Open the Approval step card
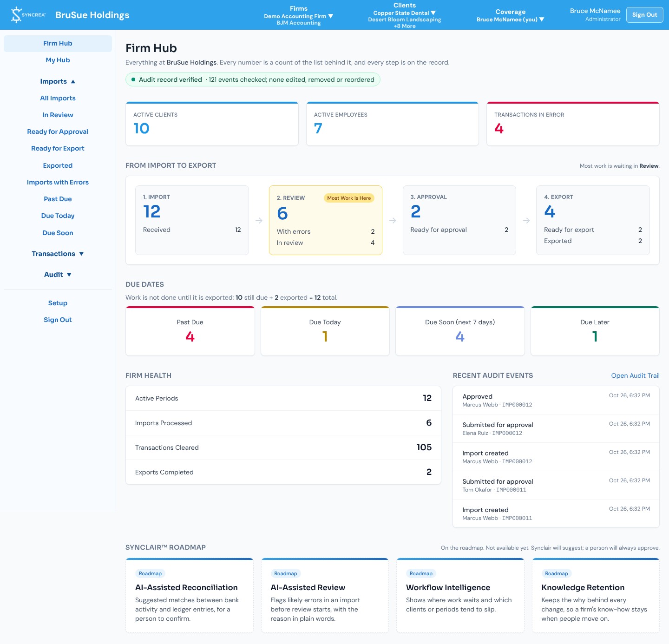This screenshot has height=644, width=669. pyautogui.click(x=459, y=220)
